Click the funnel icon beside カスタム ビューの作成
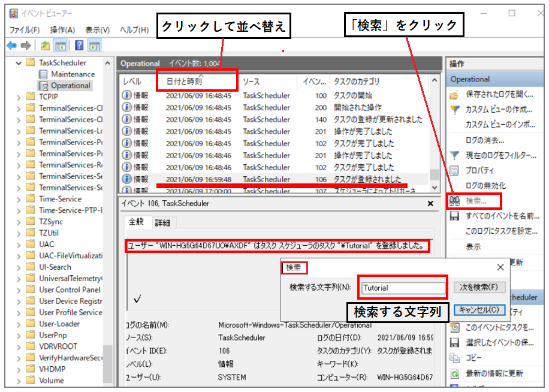This screenshot has height=392, width=549. tap(454, 110)
